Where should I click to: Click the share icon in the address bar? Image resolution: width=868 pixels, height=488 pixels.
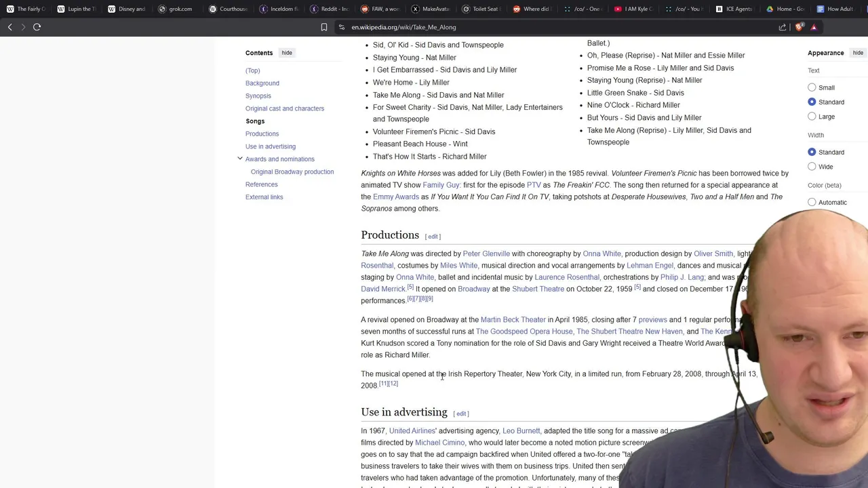point(783,27)
